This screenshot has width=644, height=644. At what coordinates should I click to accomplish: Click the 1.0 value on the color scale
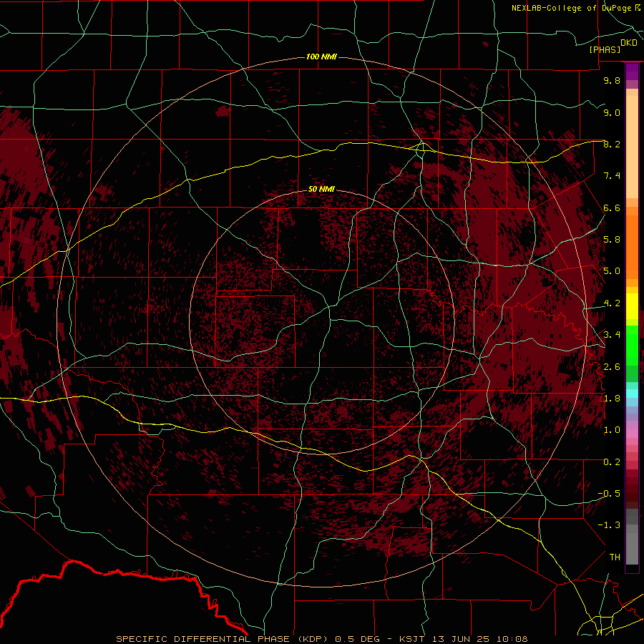click(612, 430)
